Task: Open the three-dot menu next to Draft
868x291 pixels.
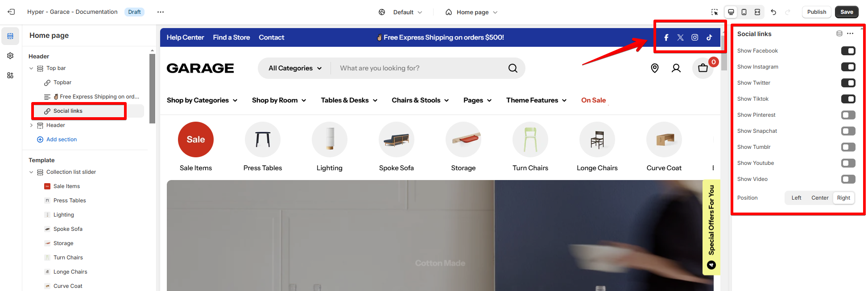Action: (161, 12)
